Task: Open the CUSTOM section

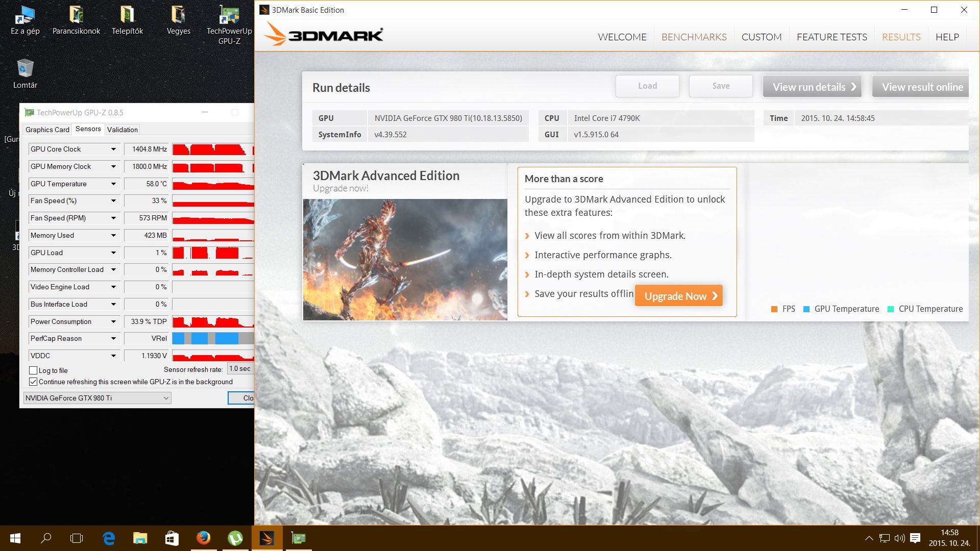Action: (761, 37)
